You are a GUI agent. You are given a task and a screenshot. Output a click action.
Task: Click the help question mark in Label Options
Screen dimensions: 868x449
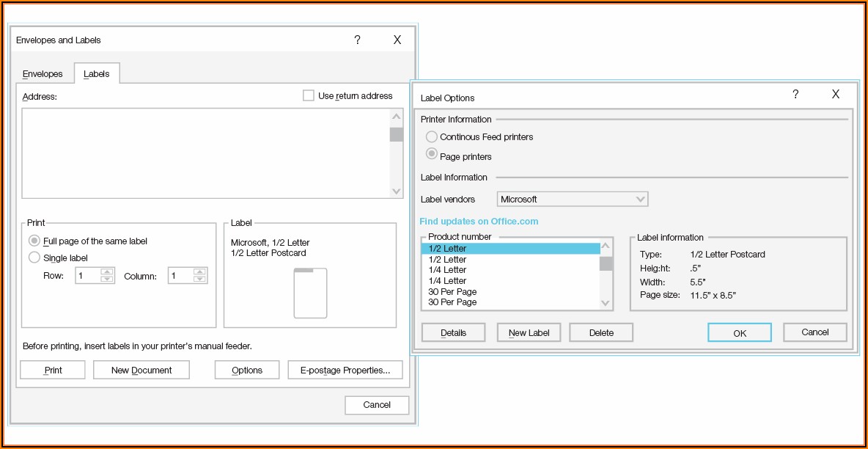795,94
